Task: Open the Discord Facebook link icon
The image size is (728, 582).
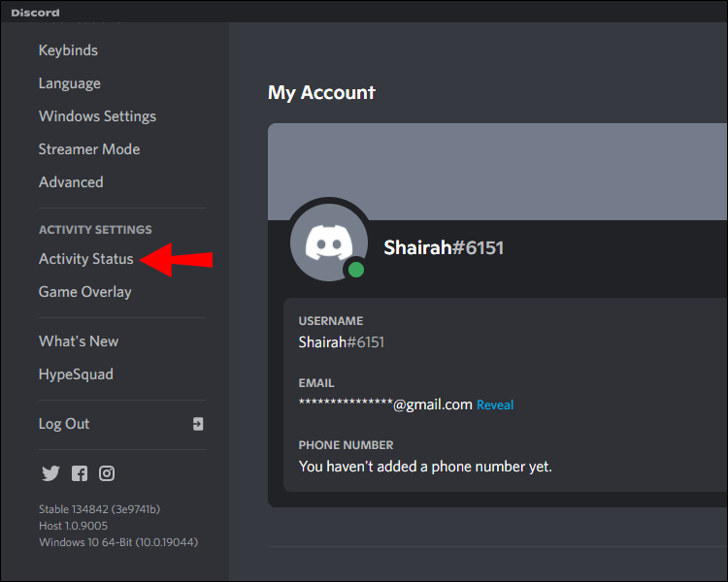Action: 80,473
